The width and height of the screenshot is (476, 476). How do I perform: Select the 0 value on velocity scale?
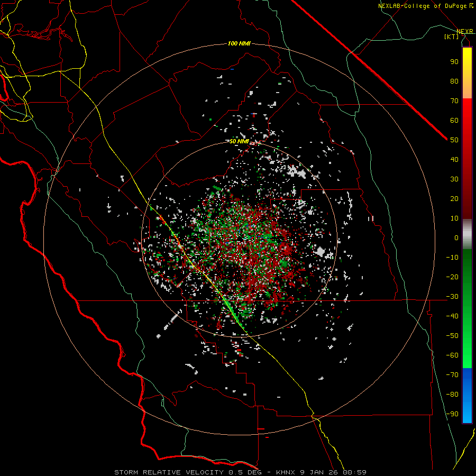point(456,238)
